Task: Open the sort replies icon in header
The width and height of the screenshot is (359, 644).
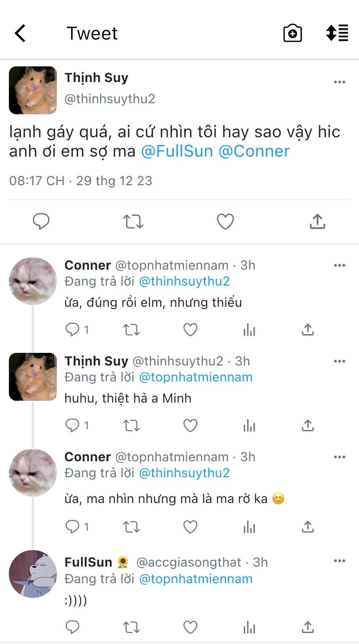Action: point(337,33)
